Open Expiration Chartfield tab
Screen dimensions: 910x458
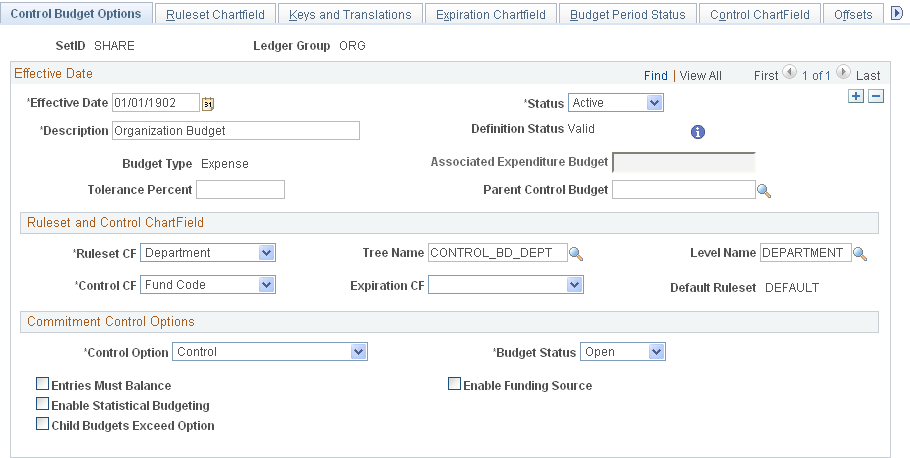click(491, 15)
